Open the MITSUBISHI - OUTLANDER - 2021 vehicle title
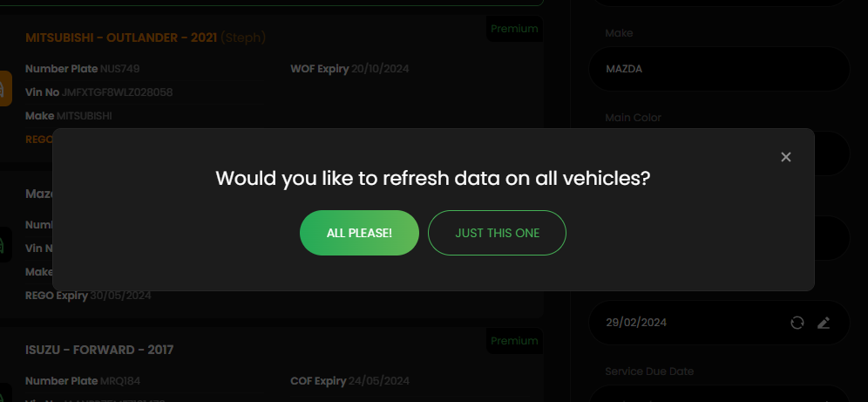The height and width of the screenshot is (402, 868). point(121,37)
